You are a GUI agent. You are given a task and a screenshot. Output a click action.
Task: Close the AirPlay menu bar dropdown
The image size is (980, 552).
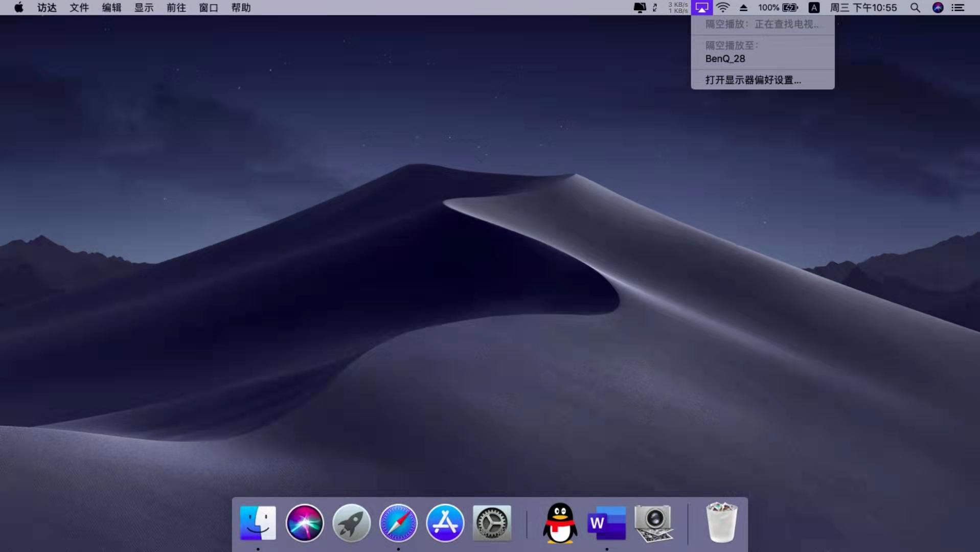pos(702,8)
